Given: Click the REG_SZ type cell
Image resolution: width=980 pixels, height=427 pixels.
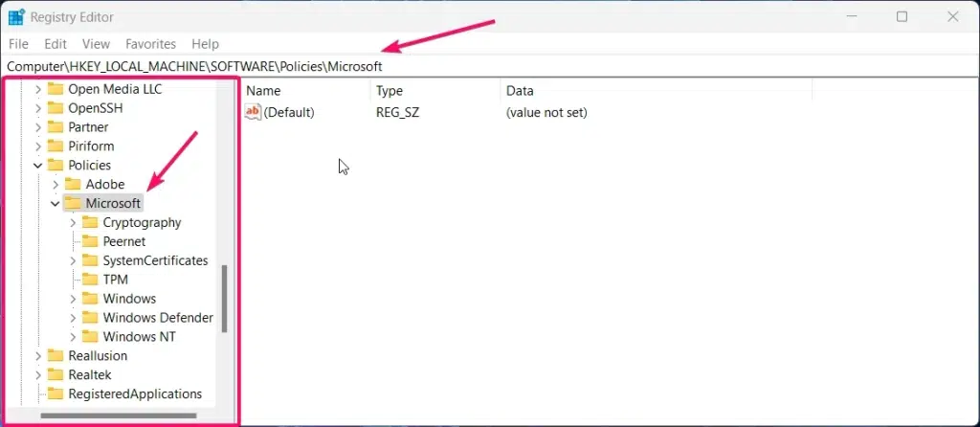Looking at the screenshot, I should (x=397, y=113).
